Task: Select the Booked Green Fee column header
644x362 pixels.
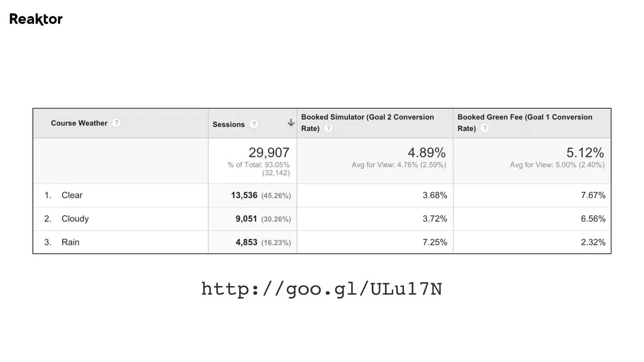Action: pos(525,123)
